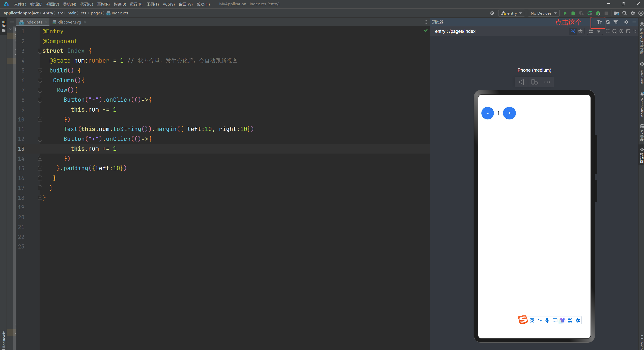Open the 构建(B) menu
Viewport: 644px width, 350px height.
point(120,4)
